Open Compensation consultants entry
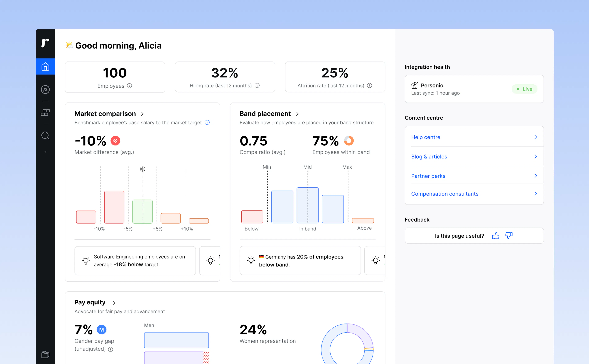Screen dimensions: 589x364 (474, 193)
